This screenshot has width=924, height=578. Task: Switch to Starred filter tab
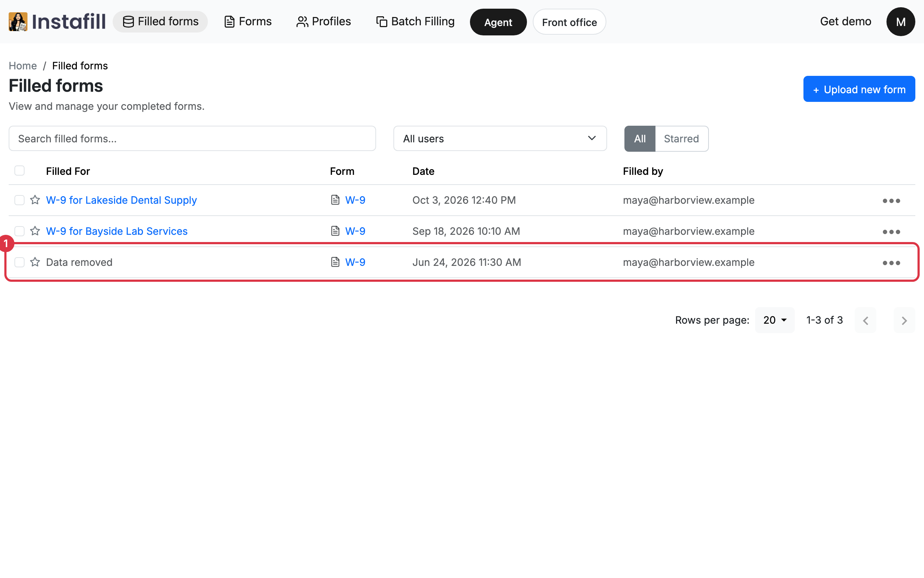point(681,138)
